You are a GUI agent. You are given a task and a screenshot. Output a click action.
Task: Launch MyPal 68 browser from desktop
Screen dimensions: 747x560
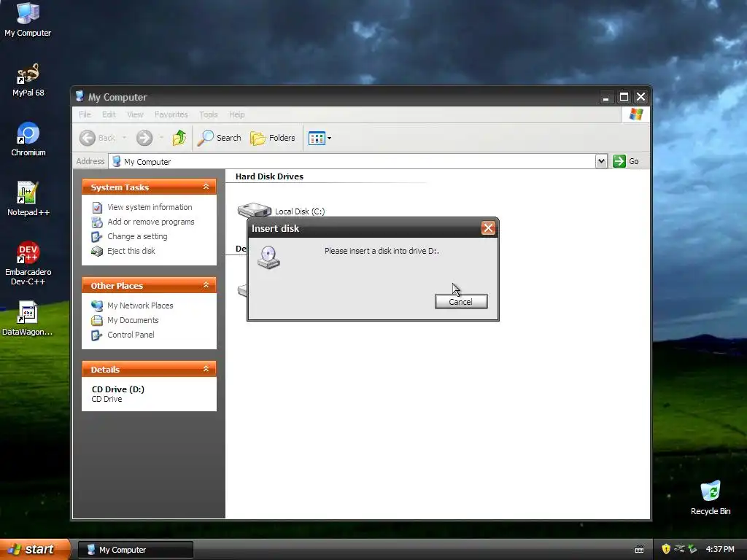tap(28, 80)
